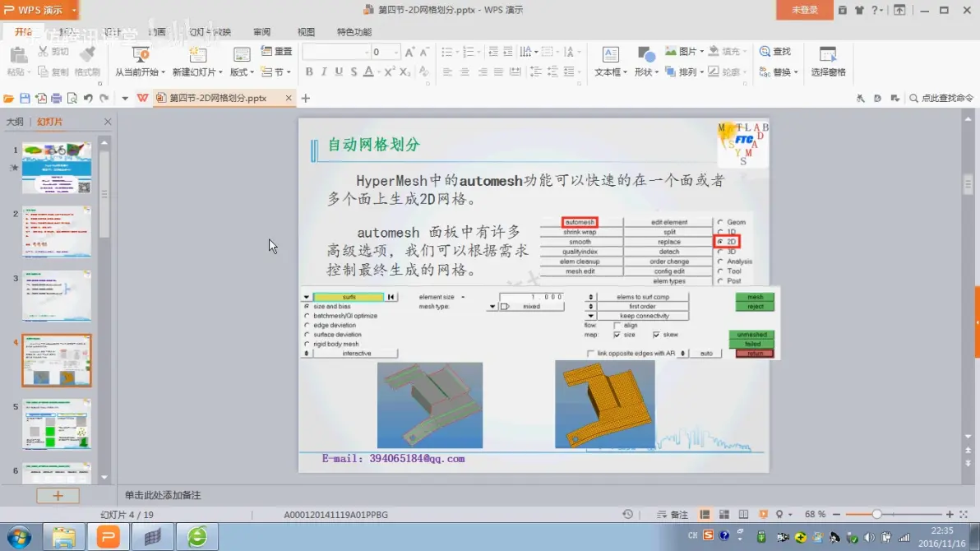Select slide 5 thumbnail
The image size is (980, 551).
(56, 424)
